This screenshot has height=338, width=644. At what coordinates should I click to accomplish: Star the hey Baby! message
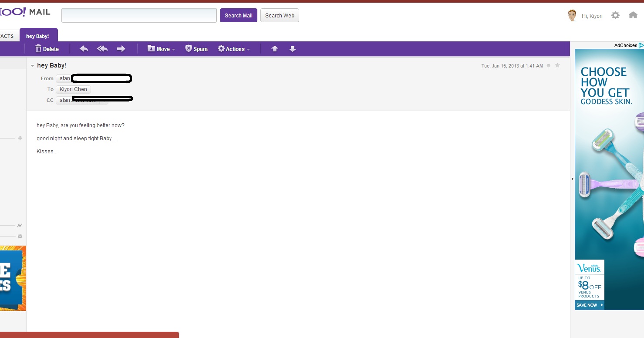pos(557,65)
